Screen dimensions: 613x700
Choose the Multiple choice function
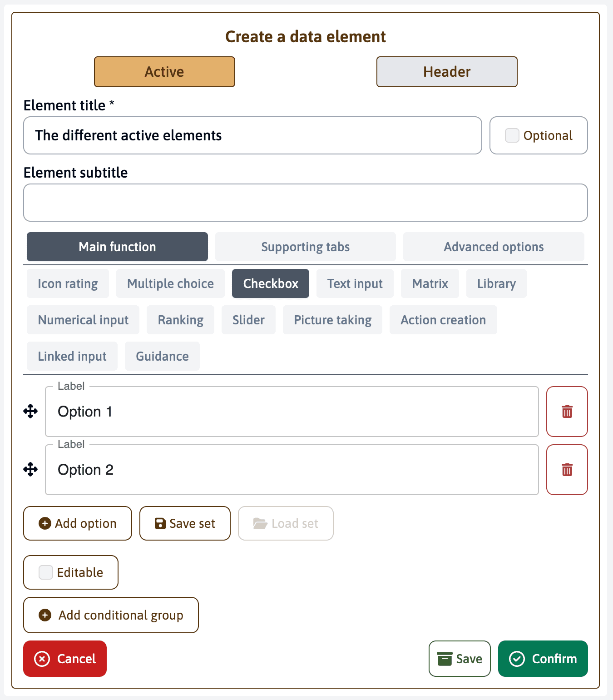tap(170, 283)
